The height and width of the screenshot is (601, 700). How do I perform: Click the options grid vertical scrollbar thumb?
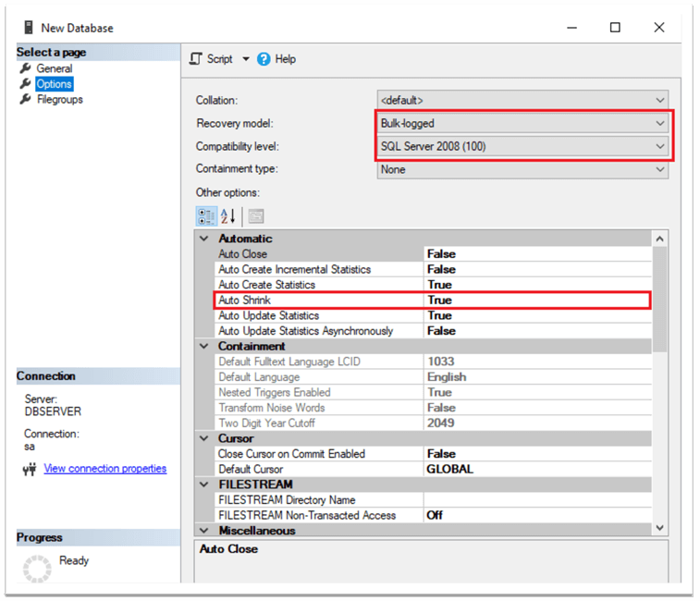click(x=659, y=300)
